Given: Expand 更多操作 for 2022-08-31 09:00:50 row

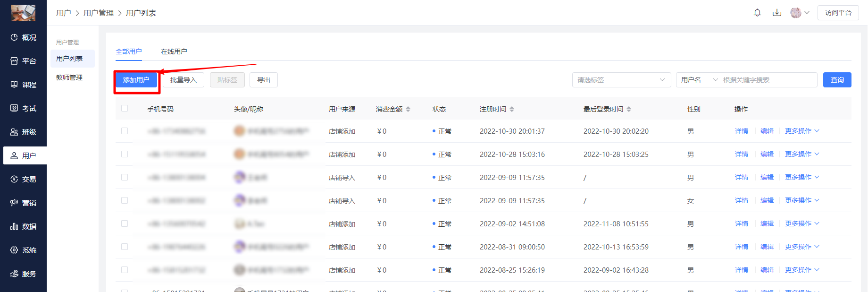Looking at the screenshot, I should pyautogui.click(x=802, y=247).
